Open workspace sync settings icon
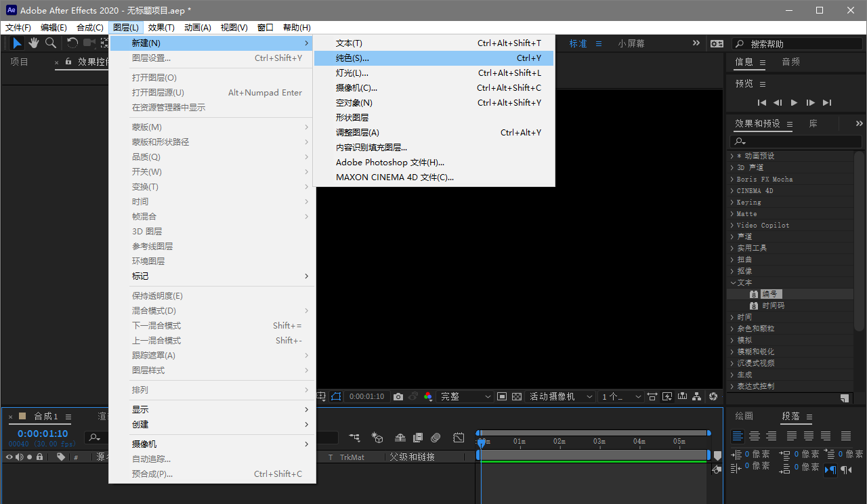The image size is (867, 504). pyautogui.click(x=717, y=43)
